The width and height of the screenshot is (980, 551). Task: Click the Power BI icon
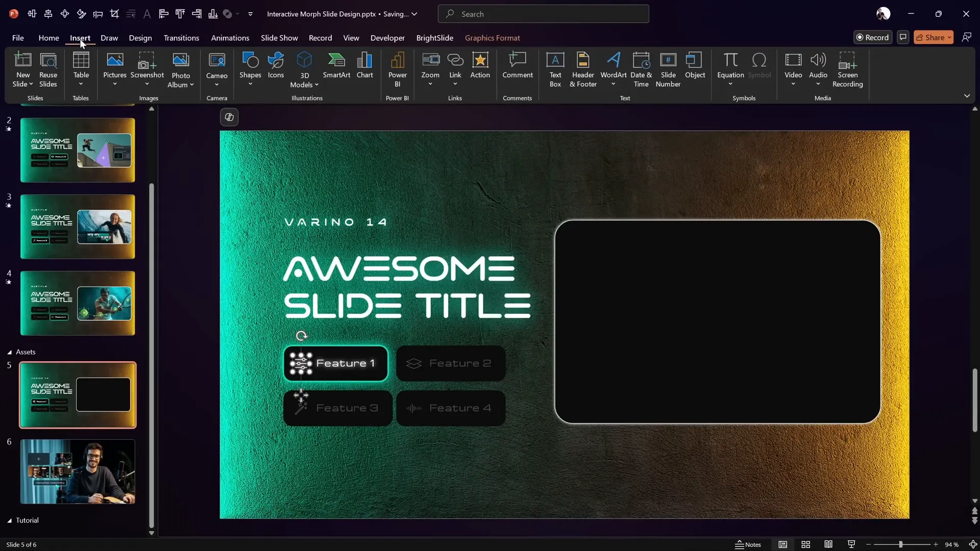tap(398, 60)
